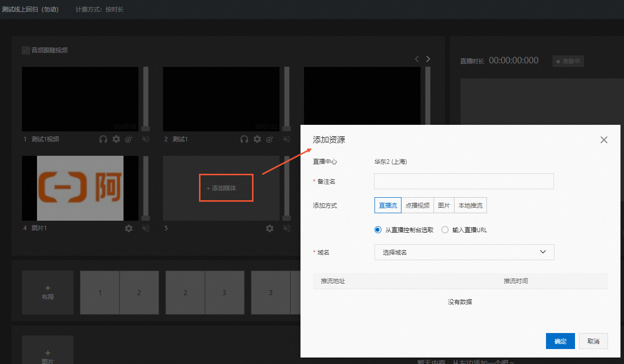Click the 备注名 input field
This screenshot has height=364, width=624.
pyautogui.click(x=464, y=181)
